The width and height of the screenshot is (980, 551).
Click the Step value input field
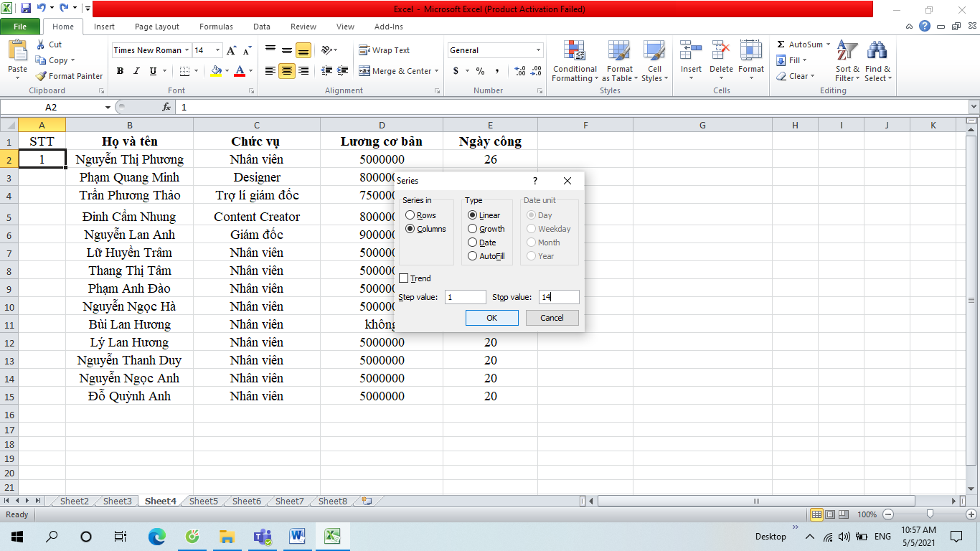[x=465, y=297]
